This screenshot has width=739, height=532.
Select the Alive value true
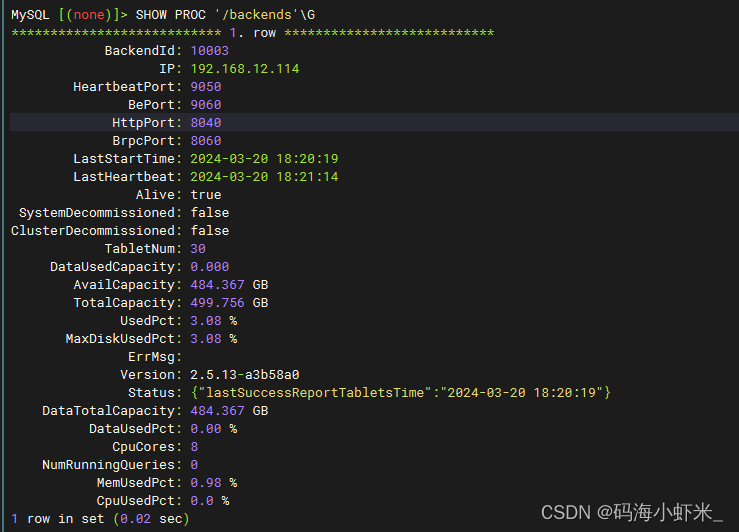(205, 195)
